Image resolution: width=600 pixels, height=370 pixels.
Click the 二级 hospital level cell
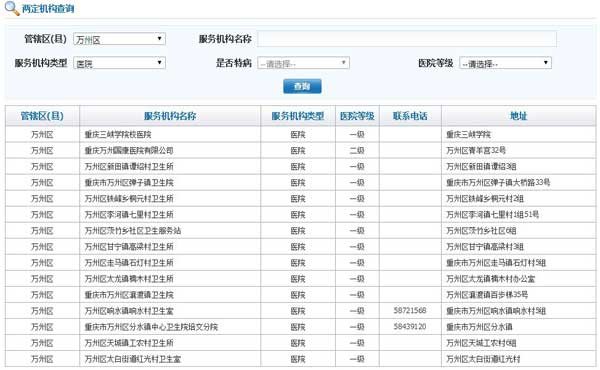357,151
